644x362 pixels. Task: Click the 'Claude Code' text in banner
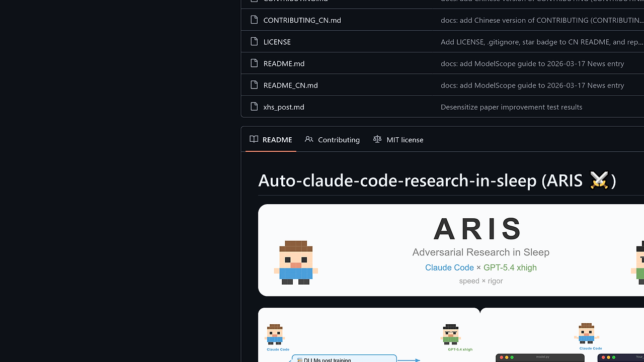(449, 267)
